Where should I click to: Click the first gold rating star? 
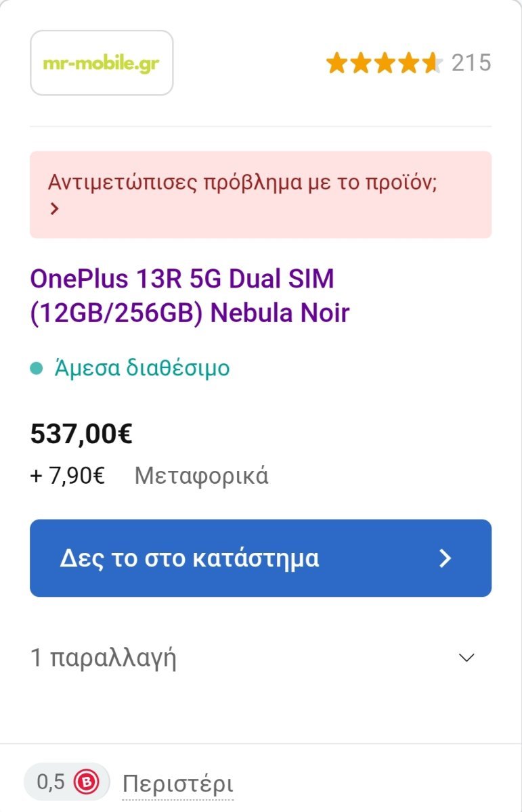point(336,64)
